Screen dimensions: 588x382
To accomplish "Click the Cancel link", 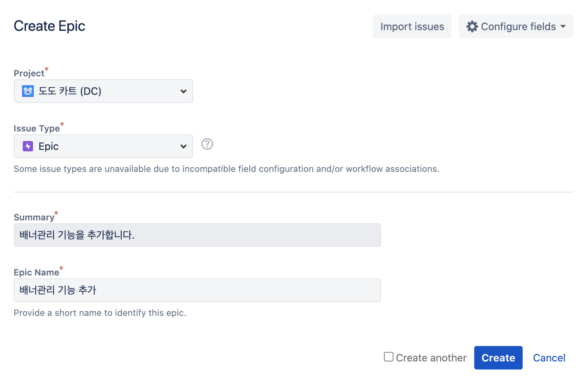I will pyautogui.click(x=549, y=358).
